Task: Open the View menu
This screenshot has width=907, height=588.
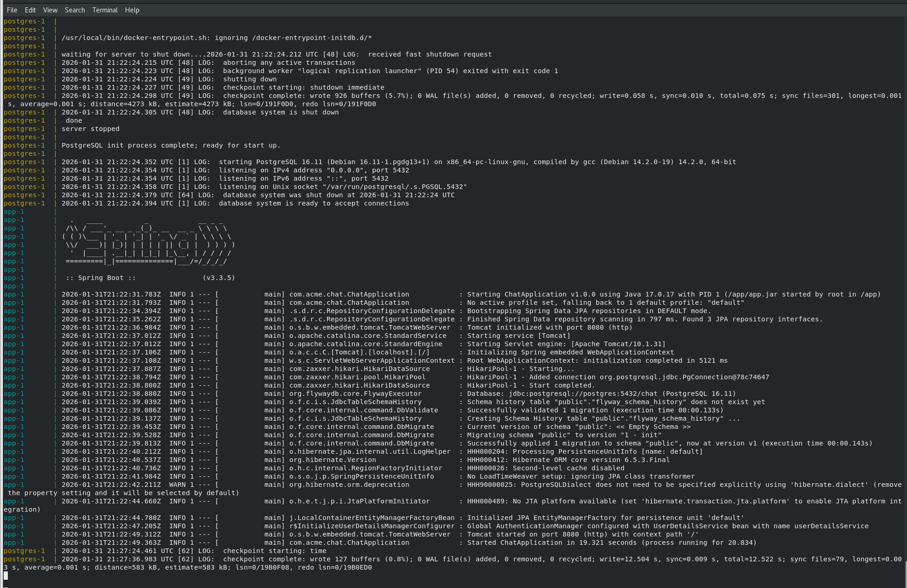Action: coord(50,10)
